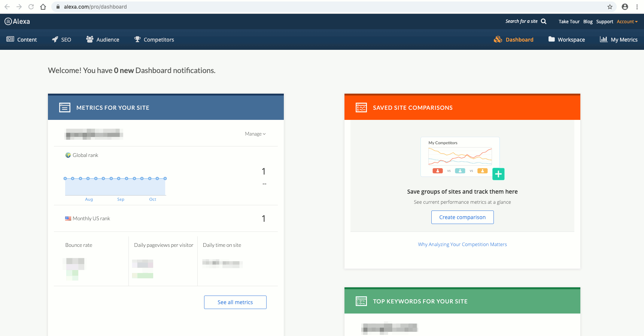
Task: Open Why Analyzing Your Competition Matters link
Action: 462,244
